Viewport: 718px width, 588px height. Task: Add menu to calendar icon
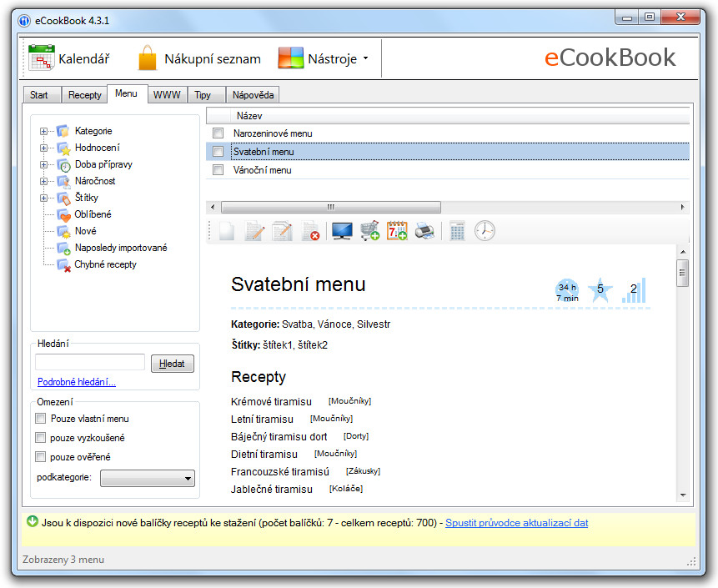point(397,231)
